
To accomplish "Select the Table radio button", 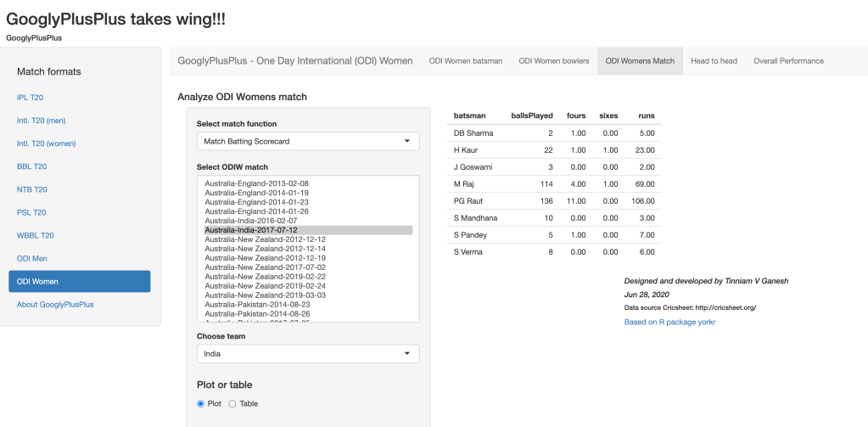I will pyautogui.click(x=233, y=403).
